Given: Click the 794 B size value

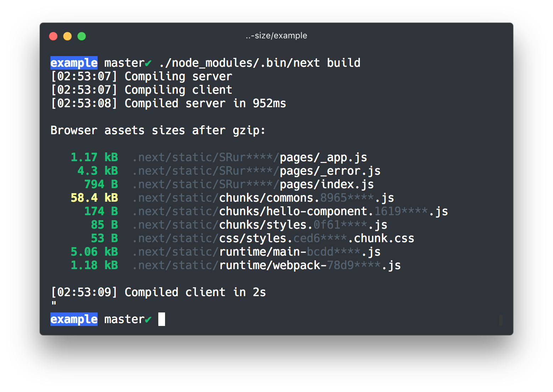Looking at the screenshot, I should [x=101, y=184].
